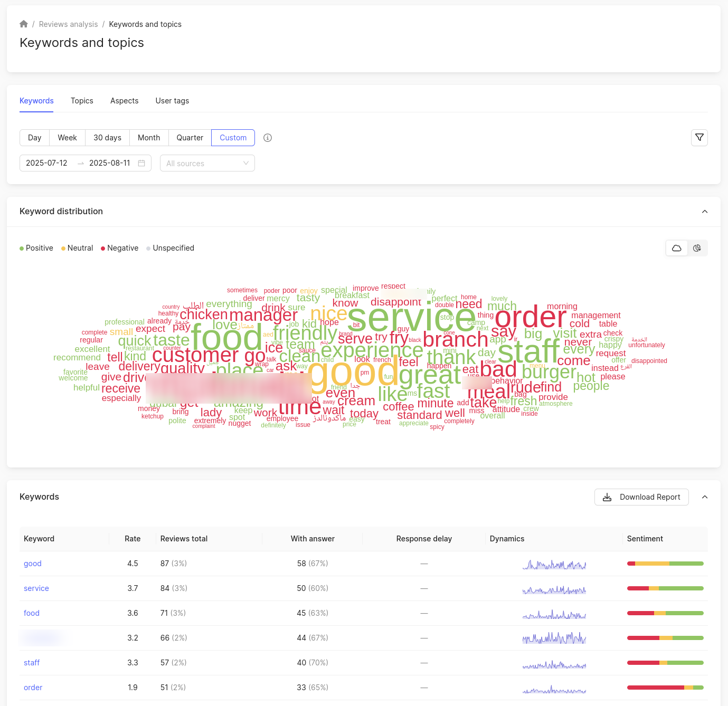Viewport: 728px width, 706px height.
Task: Open the All sources dropdown
Action: point(207,164)
